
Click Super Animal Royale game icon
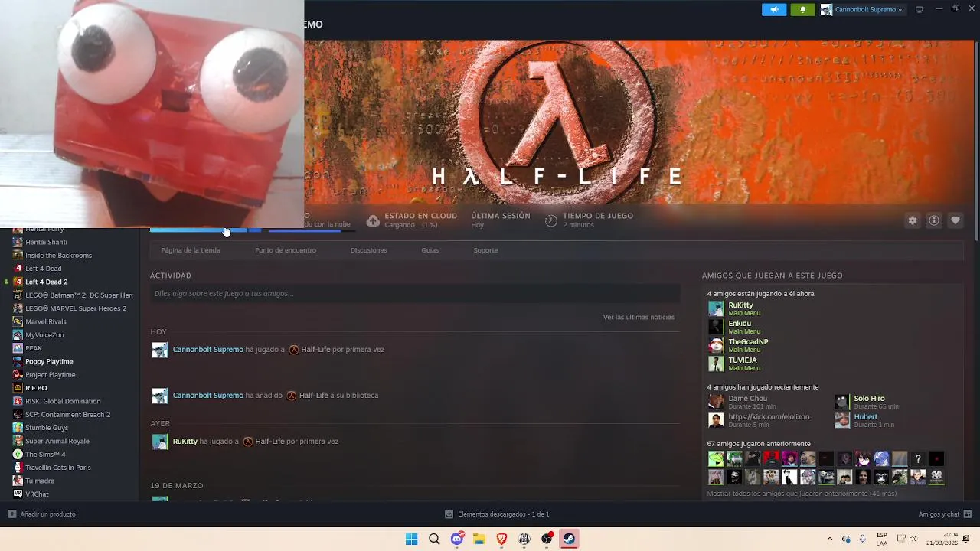18,441
